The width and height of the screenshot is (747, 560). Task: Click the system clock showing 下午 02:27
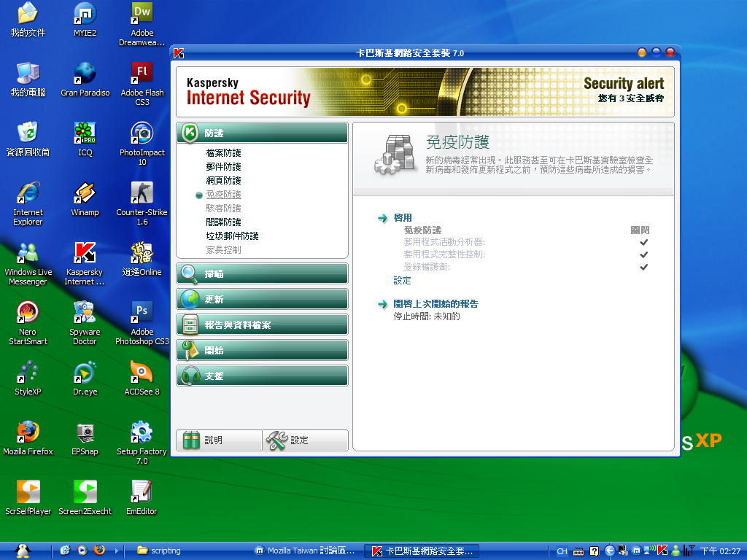tap(720, 551)
